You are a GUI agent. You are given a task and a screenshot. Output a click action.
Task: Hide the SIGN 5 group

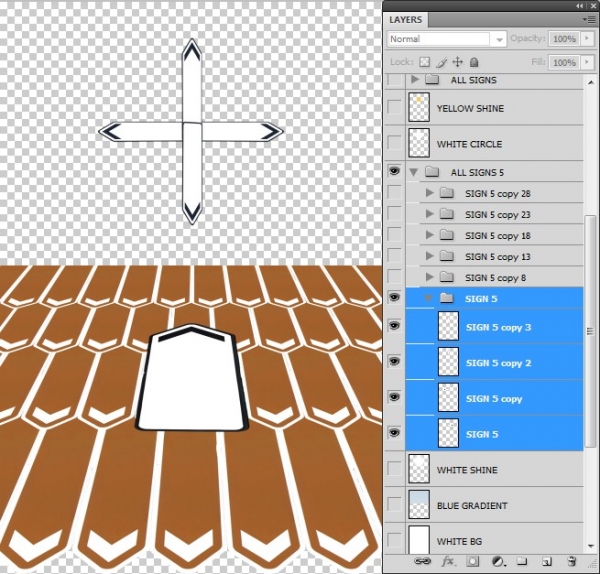395,297
